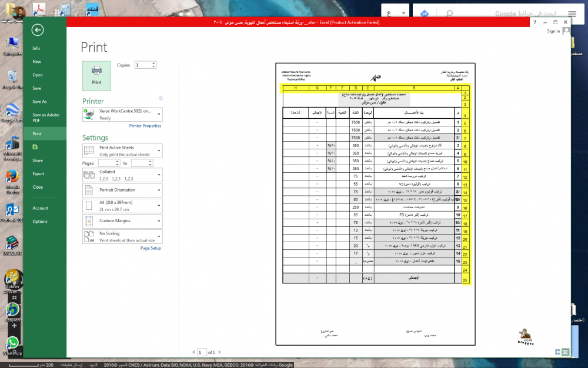Select Save As in the backstage menu

39,102
